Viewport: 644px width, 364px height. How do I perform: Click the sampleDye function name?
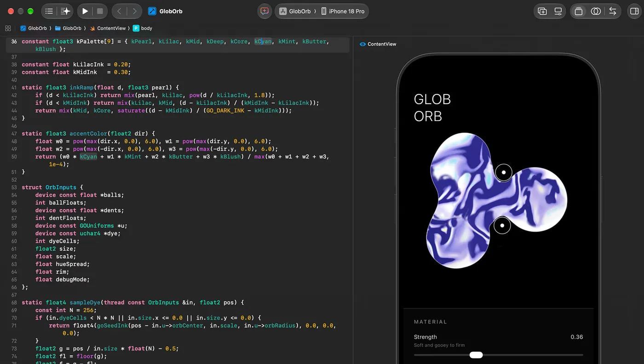coord(85,302)
